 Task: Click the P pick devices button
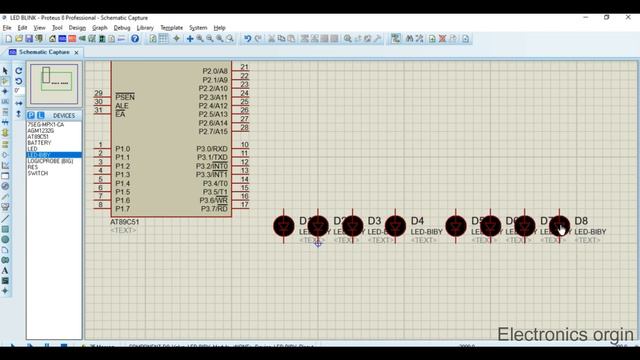(31, 116)
